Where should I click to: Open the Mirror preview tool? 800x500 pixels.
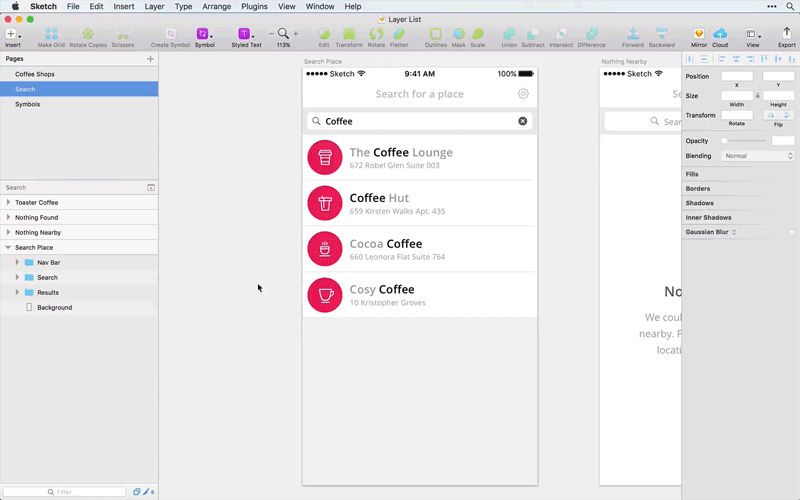coord(698,35)
